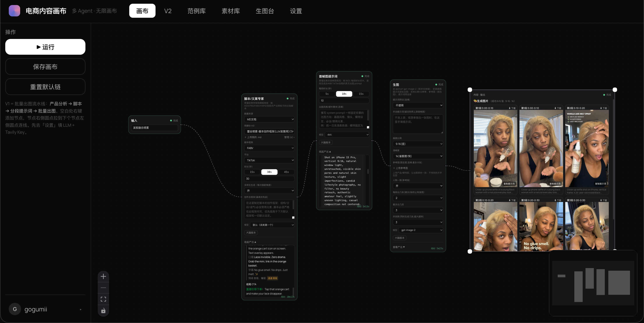Click the palette icon beside 生成图片

(475, 101)
